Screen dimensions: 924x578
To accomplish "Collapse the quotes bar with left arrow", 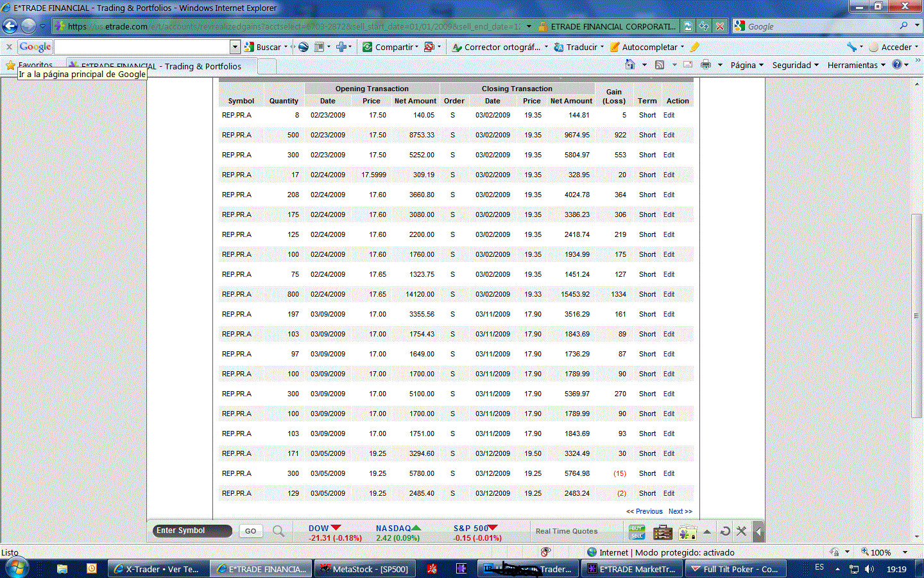I will click(x=758, y=531).
